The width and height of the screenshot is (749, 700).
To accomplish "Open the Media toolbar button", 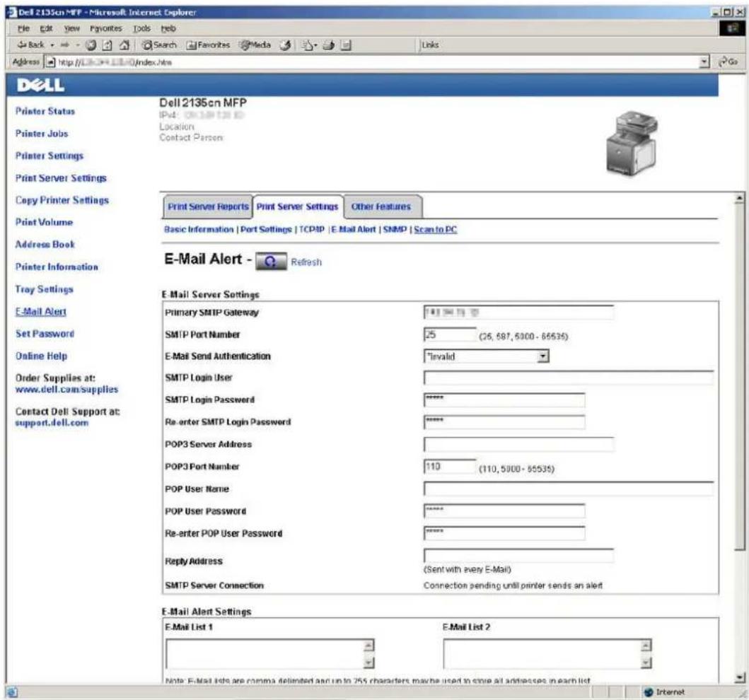I will [255, 45].
